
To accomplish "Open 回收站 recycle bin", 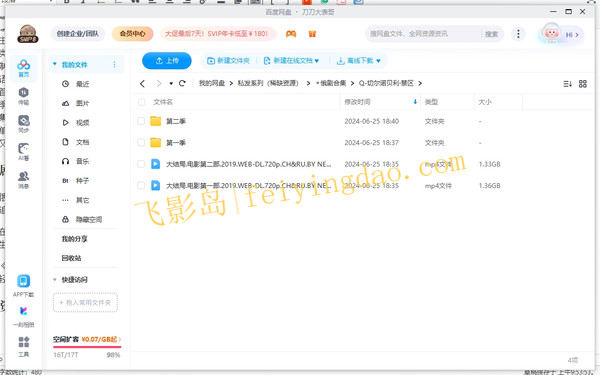I will (71, 258).
